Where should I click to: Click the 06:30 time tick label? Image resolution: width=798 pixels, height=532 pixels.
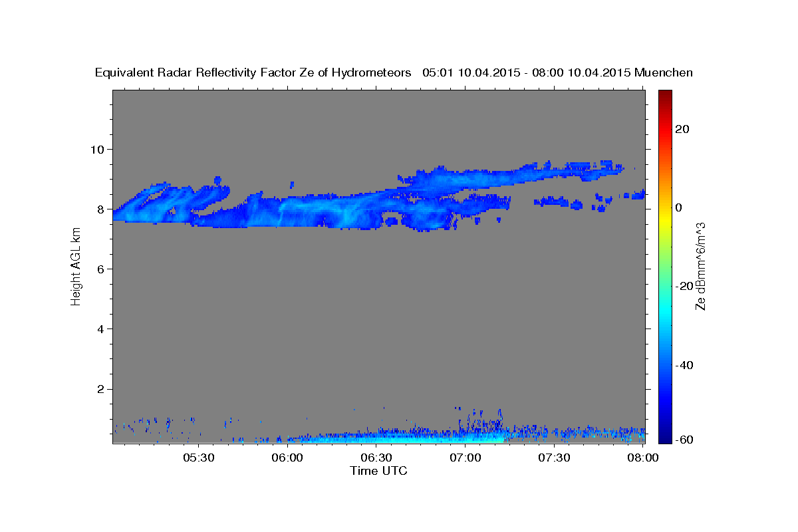coord(376,458)
